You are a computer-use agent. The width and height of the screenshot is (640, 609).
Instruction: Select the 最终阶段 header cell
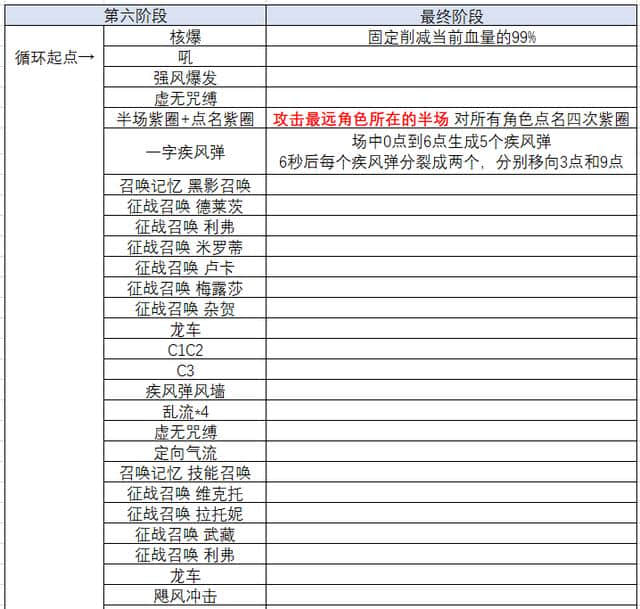pyautogui.click(x=451, y=16)
